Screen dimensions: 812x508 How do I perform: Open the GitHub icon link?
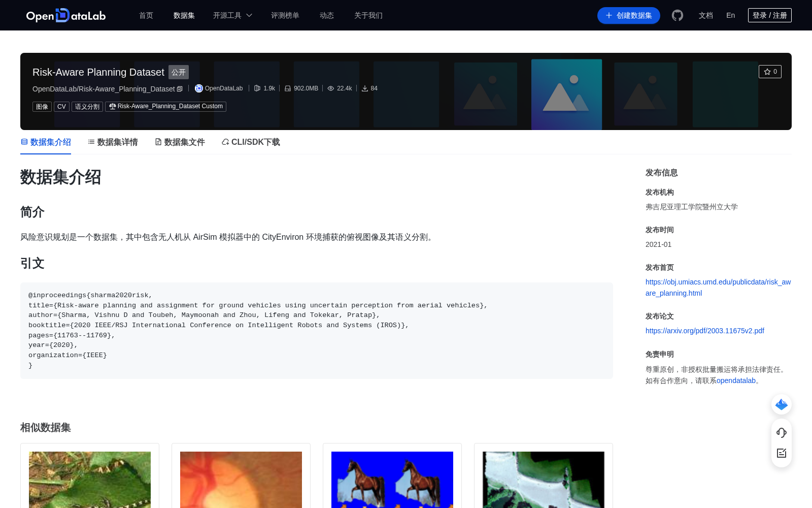pos(678,15)
